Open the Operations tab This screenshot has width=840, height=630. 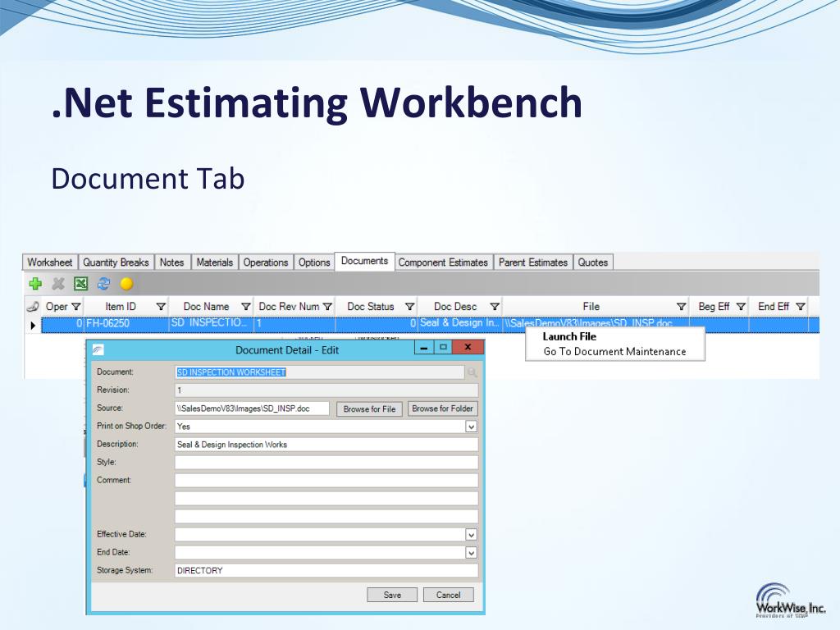[x=266, y=262]
